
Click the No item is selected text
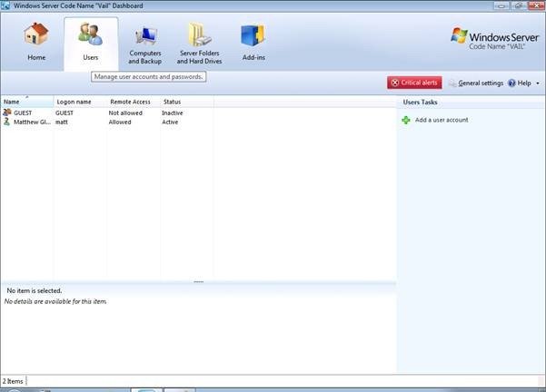tap(35, 290)
